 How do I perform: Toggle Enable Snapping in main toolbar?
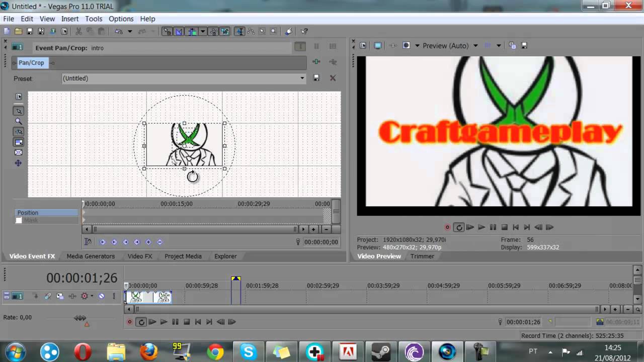[x=167, y=31]
